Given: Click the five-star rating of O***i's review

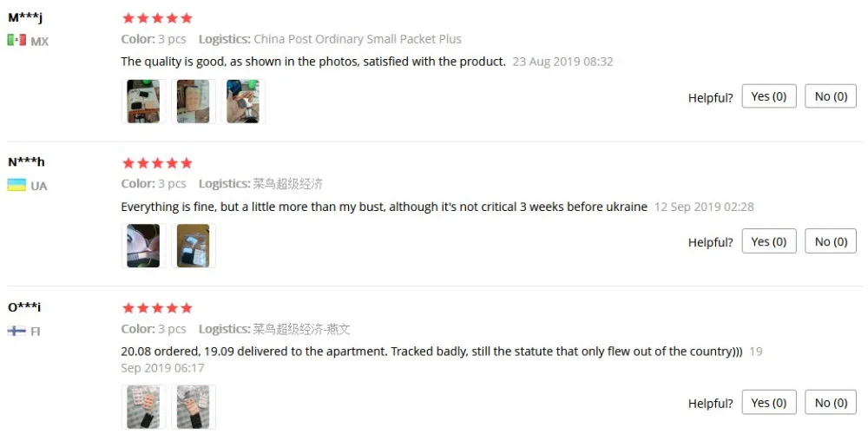Looking at the screenshot, I should 157,307.
